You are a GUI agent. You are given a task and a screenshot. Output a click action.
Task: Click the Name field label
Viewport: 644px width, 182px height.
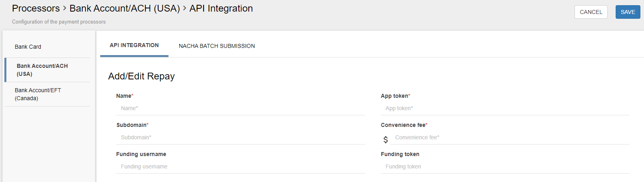pos(125,96)
